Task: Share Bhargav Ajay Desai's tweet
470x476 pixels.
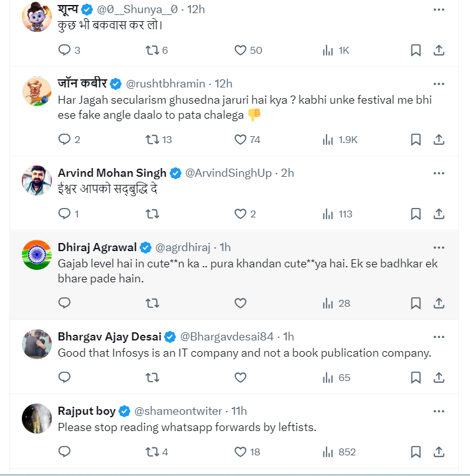Action: [x=439, y=377]
